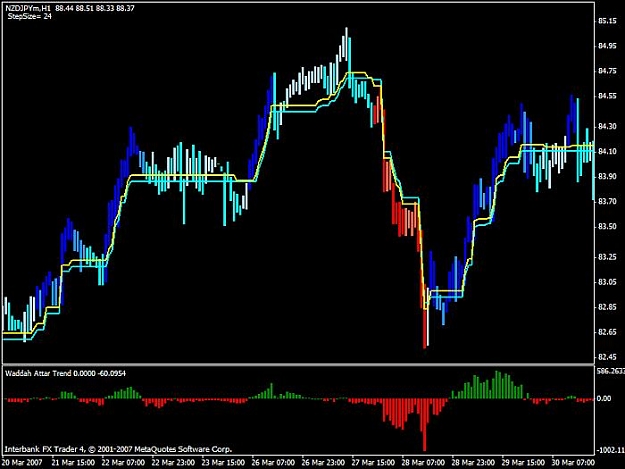The width and height of the screenshot is (625, 469).
Task: Click the 84.75 price axis label
Action: 607,71
